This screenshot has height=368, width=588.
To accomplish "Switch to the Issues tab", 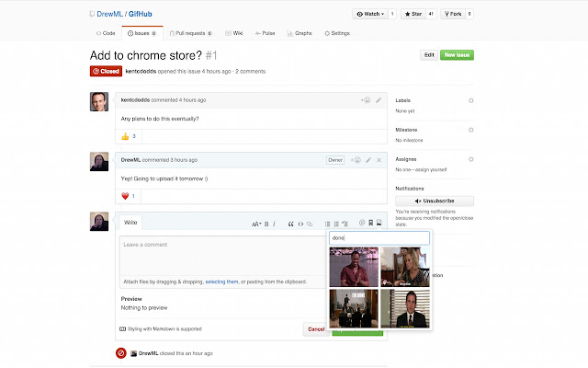I will 142,33.
